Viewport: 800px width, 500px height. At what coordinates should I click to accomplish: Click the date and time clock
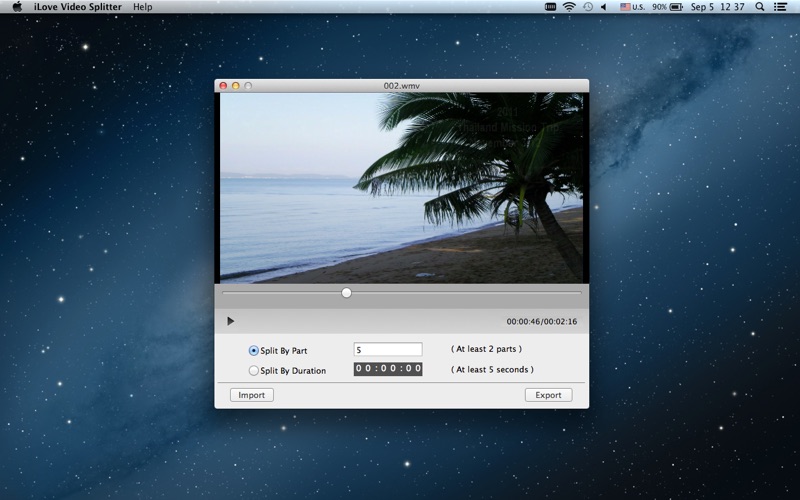coord(718,7)
